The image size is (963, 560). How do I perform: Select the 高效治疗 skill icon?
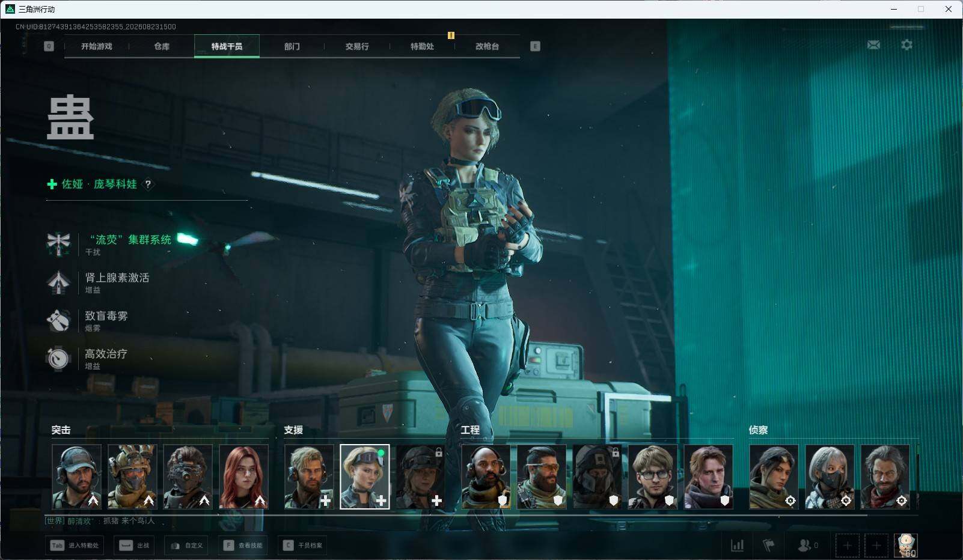coord(58,358)
